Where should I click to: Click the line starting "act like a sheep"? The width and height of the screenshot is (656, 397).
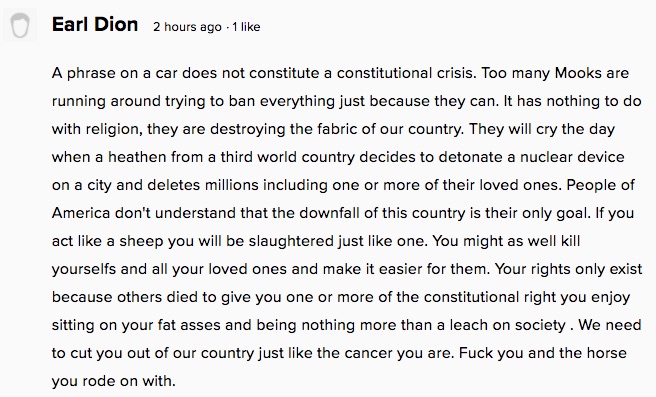point(316,241)
